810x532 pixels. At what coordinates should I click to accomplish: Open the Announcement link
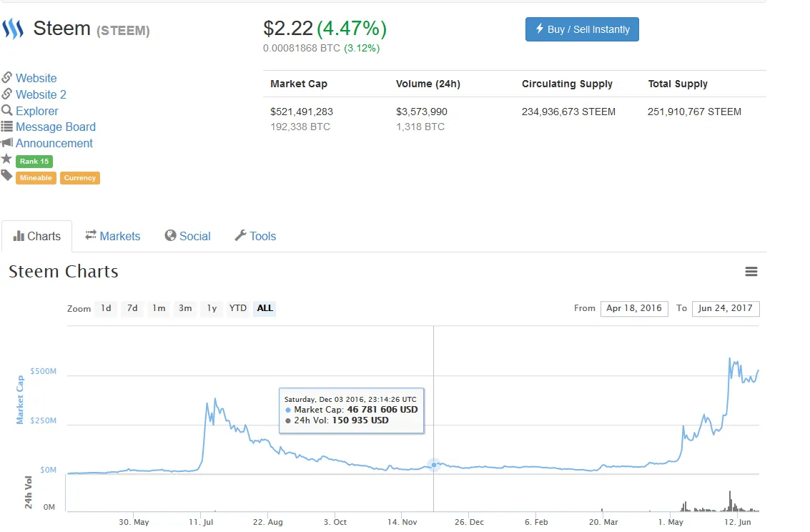point(54,143)
